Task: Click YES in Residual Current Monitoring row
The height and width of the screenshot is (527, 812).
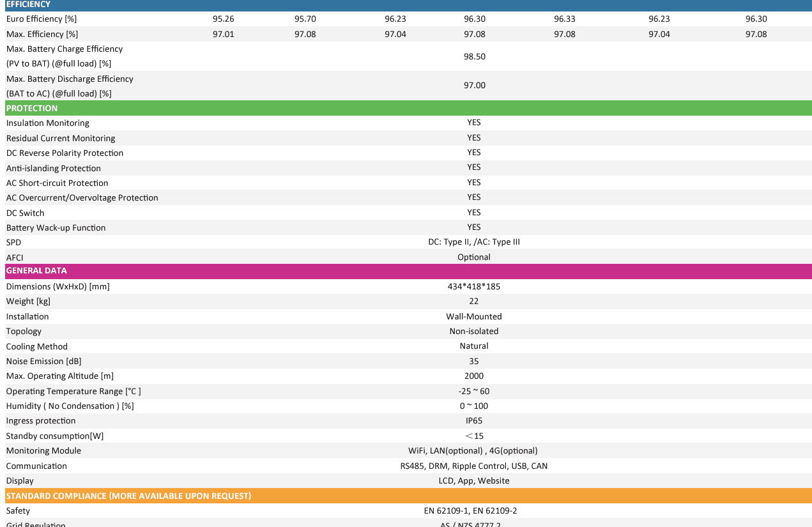Action: 474,137
